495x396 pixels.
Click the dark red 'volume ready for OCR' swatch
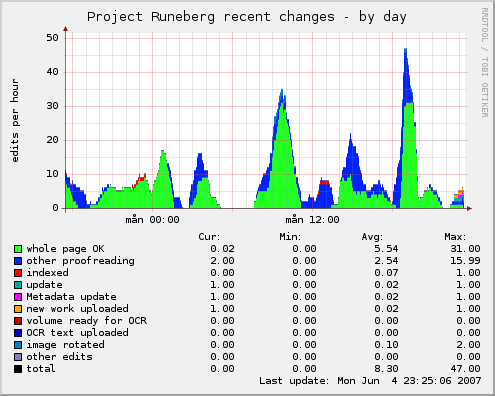[x=18, y=321]
